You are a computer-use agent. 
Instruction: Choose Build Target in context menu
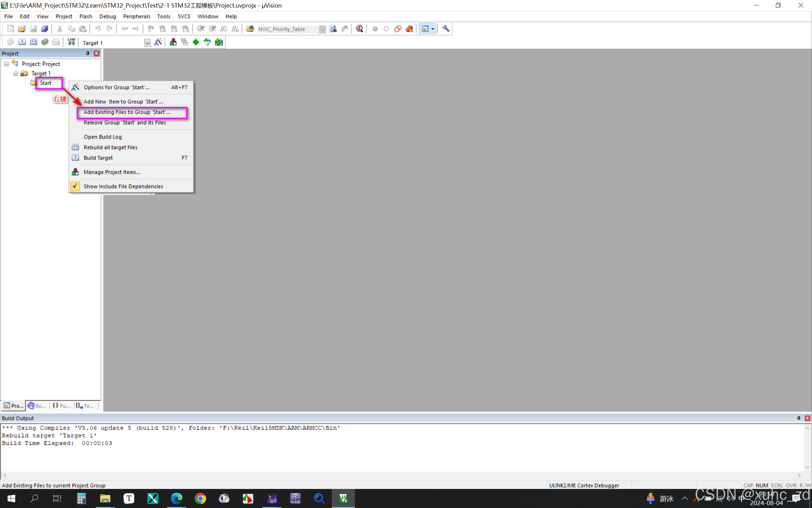click(x=132, y=157)
